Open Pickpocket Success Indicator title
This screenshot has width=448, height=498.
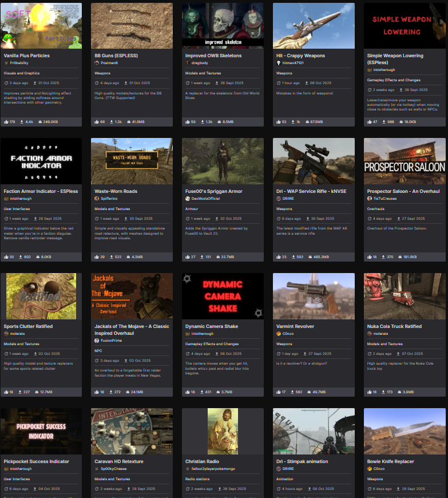(x=36, y=461)
